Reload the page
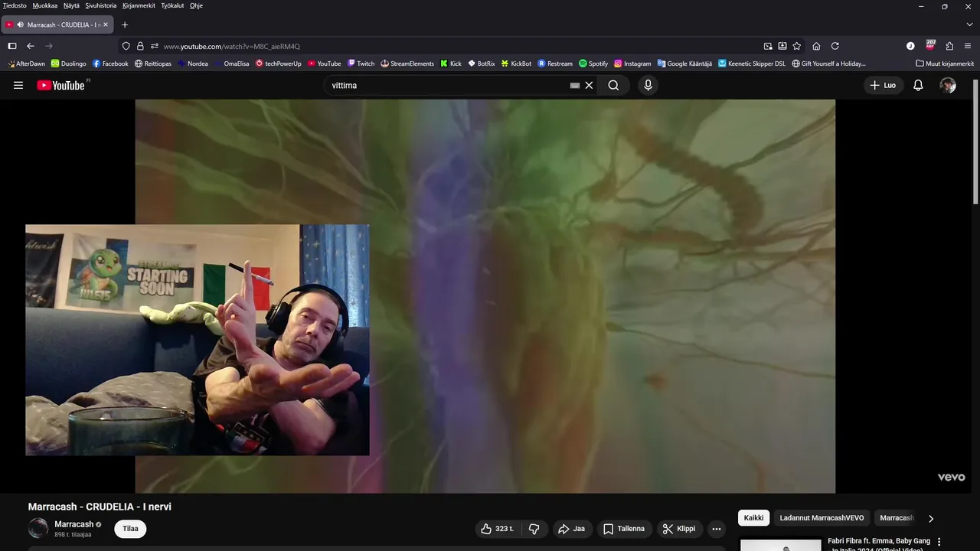 click(835, 46)
